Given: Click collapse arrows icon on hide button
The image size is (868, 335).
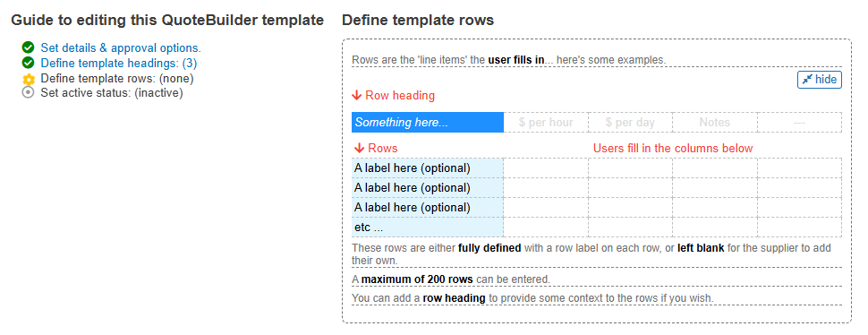Looking at the screenshot, I should 808,80.
